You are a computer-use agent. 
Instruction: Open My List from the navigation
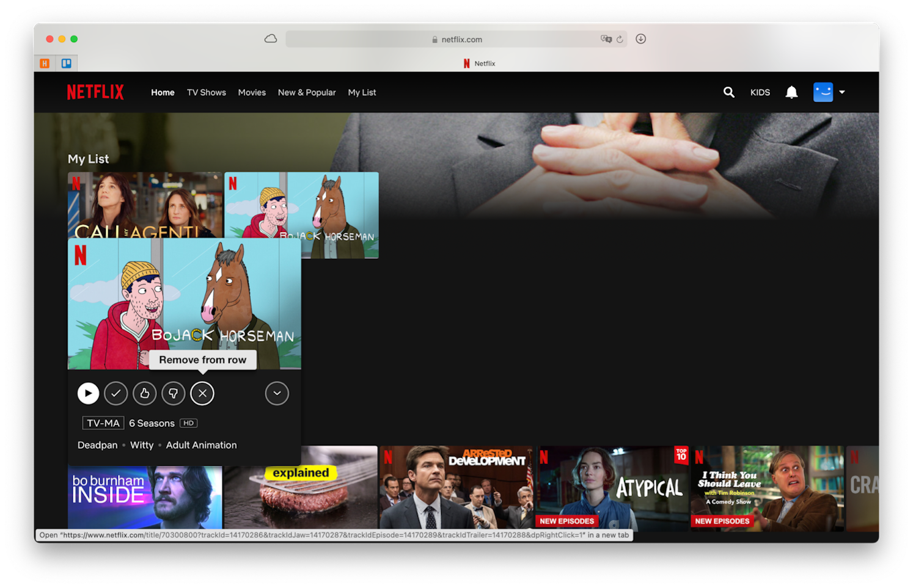coord(362,92)
